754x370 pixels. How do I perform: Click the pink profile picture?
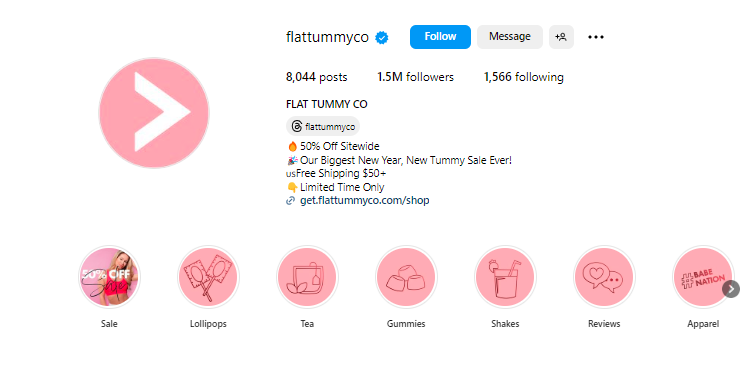coord(154,113)
